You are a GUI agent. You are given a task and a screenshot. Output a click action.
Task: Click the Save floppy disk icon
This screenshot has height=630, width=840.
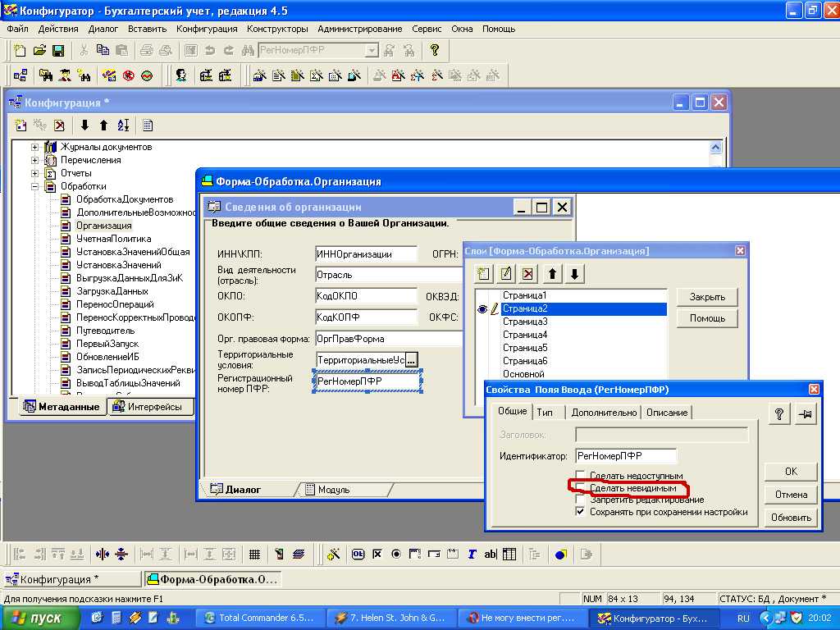click(58, 51)
